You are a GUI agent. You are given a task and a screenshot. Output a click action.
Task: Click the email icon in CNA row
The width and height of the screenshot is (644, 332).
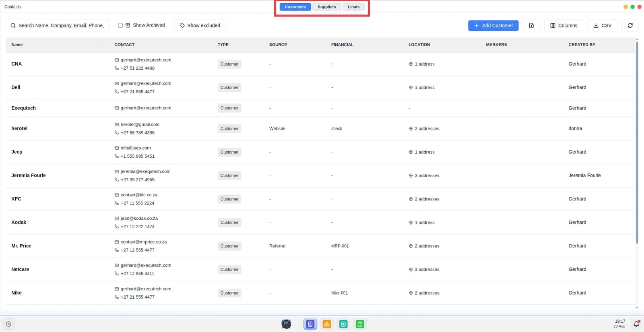117,60
